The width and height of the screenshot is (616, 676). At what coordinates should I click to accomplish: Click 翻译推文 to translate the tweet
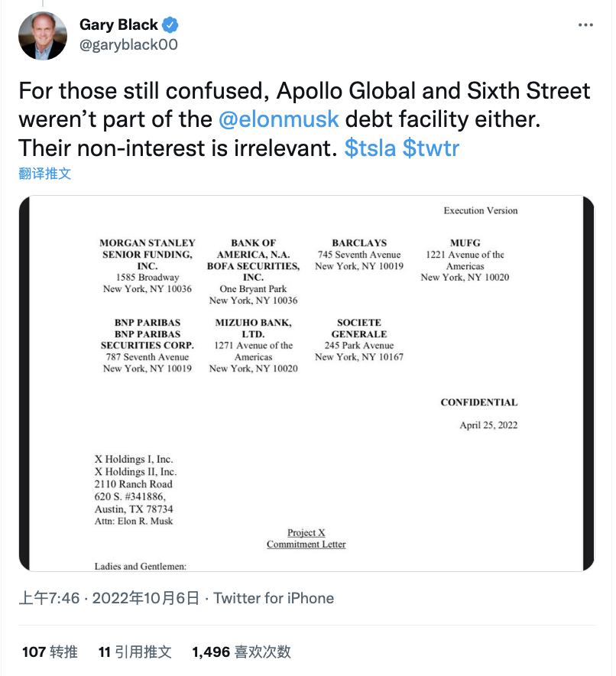pyautogui.click(x=45, y=174)
